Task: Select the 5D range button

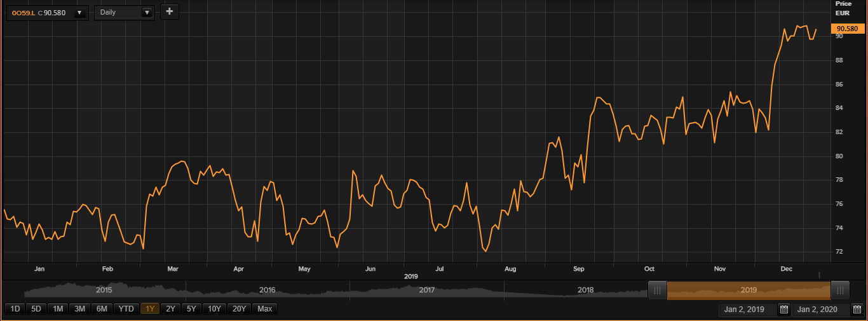Action: (37, 309)
